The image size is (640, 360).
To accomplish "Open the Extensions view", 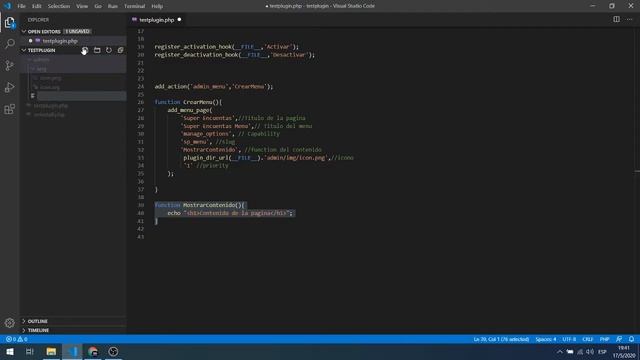I will pos(9,109).
